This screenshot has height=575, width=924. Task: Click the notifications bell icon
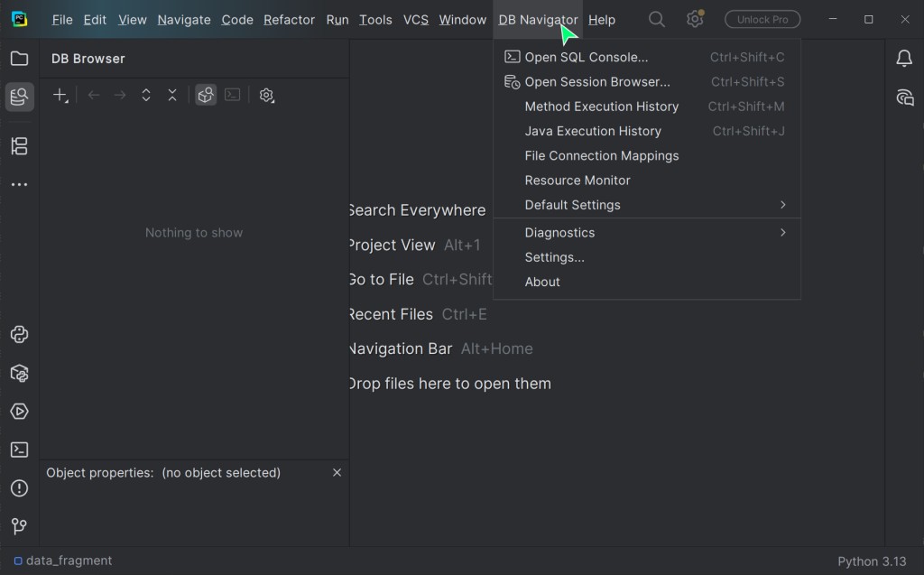pos(904,59)
